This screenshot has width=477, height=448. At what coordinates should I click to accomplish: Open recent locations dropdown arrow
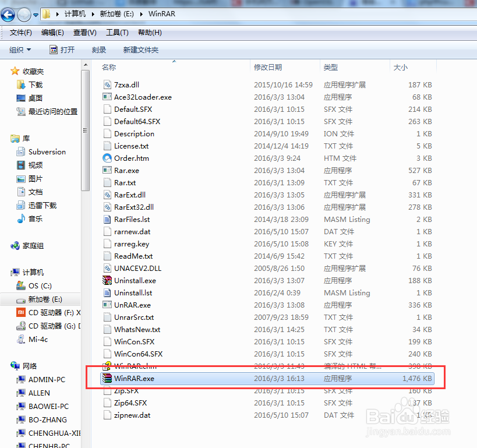pos(36,15)
